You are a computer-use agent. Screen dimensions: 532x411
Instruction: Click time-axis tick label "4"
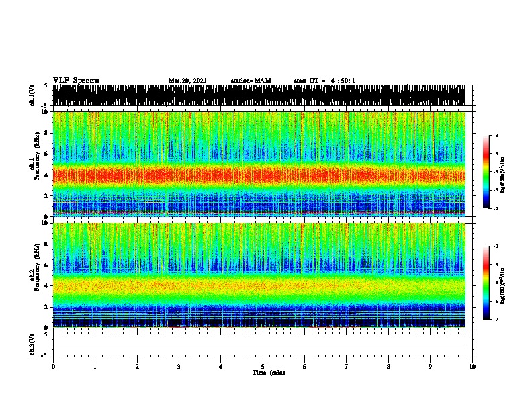pyautogui.click(x=221, y=367)
